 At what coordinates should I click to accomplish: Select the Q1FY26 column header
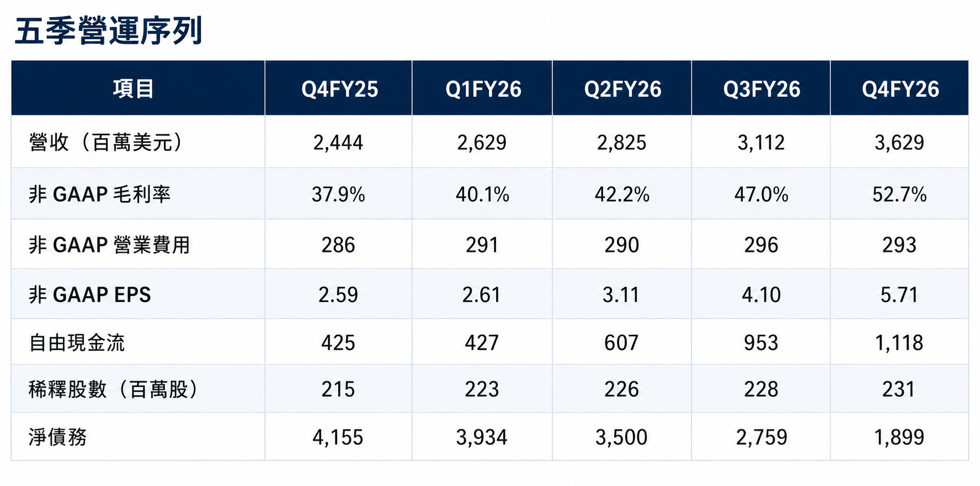coord(483,90)
